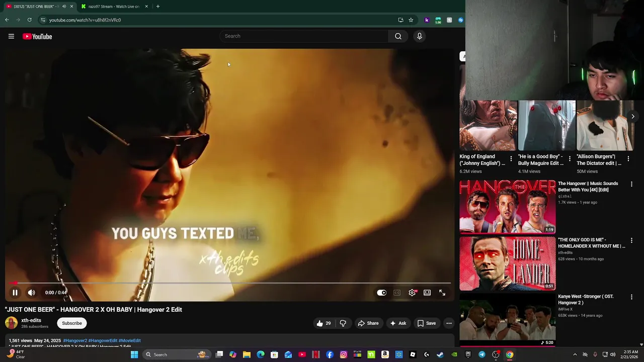The image size is (644, 362).
Task: Launch Netflix from the taskbar
Action: [316, 354]
